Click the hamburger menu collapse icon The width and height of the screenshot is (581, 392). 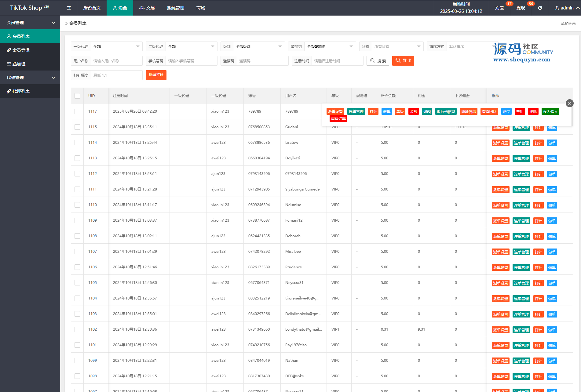(69, 8)
